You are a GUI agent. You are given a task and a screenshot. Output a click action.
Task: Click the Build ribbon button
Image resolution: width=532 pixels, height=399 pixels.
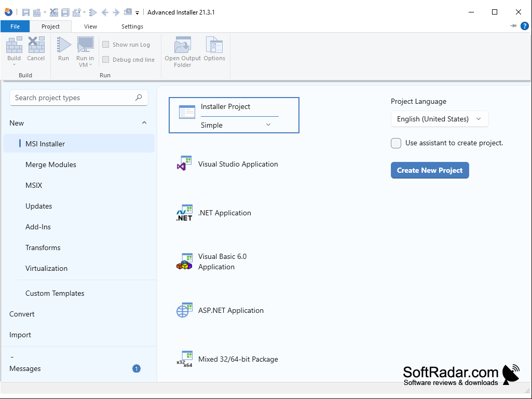point(14,51)
